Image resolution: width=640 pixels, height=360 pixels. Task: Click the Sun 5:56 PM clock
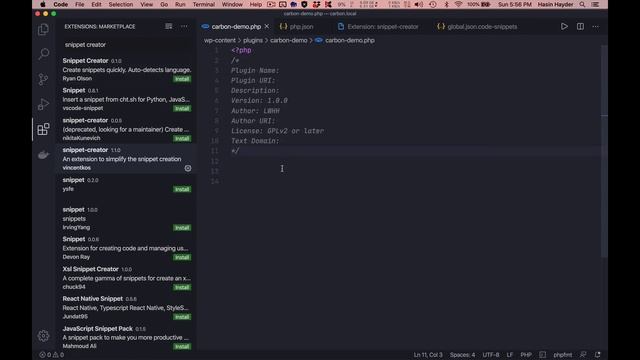[515, 4]
